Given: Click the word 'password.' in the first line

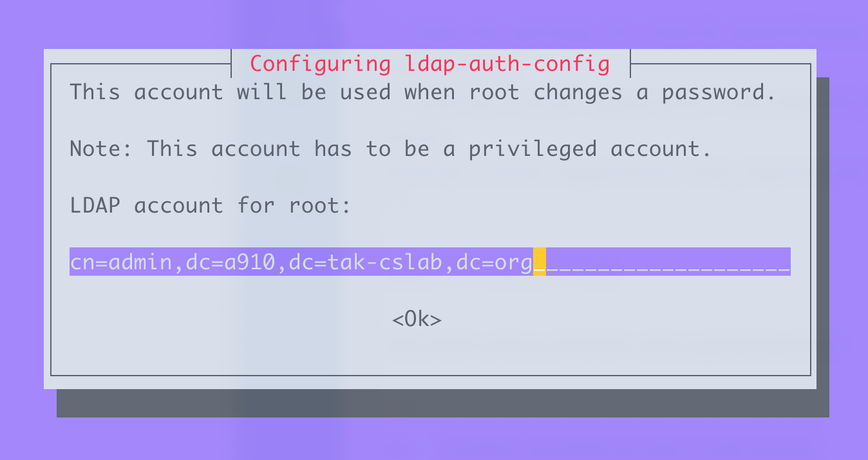Looking at the screenshot, I should (x=719, y=92).
